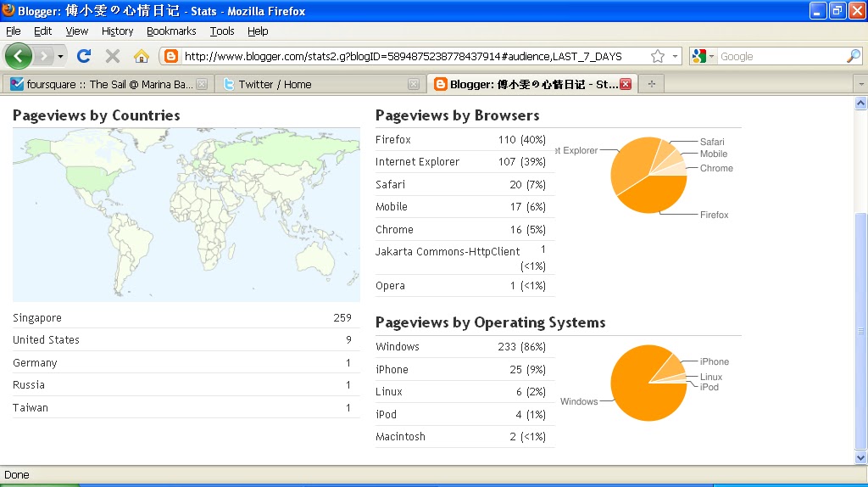Viewport: 868px width, 487px height.
Task: Click the forward navigation arrow
Action: point(43,56)
